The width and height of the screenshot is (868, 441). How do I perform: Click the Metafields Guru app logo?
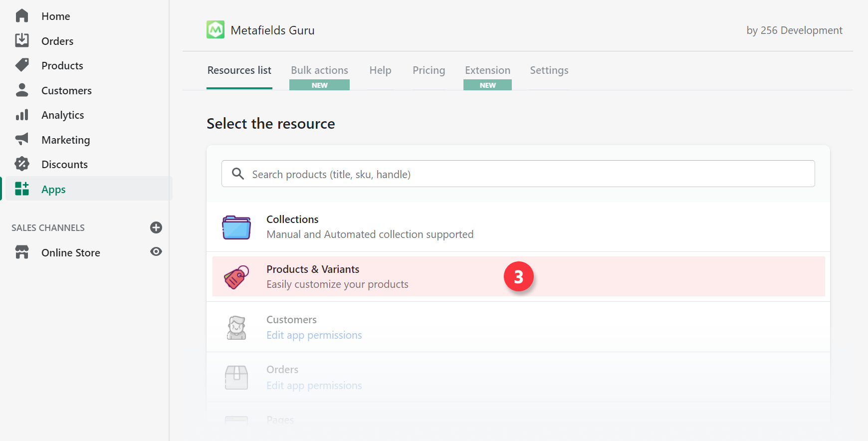pos(216,30)
